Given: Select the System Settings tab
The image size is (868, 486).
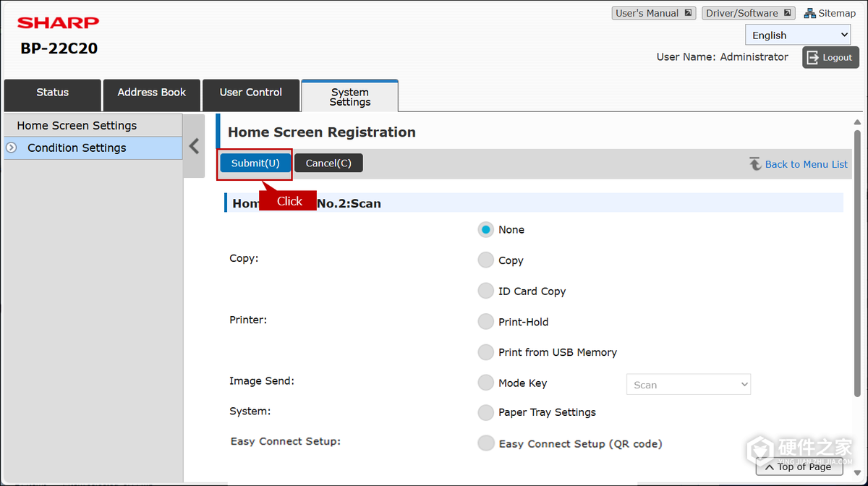Looking at the screenshot, I should click(x=350, y=95).
